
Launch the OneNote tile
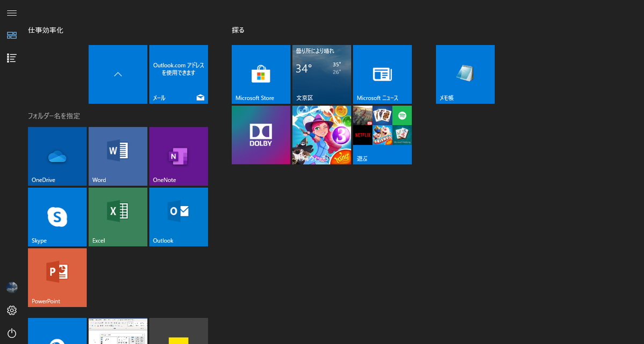coord(179,156)
